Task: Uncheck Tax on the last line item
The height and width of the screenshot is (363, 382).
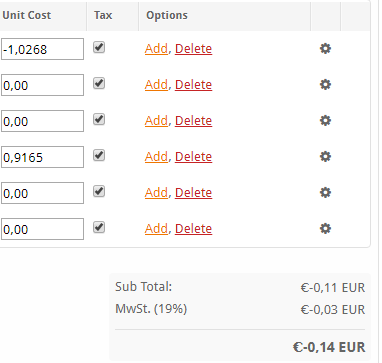Action: (x=99, y=227)
